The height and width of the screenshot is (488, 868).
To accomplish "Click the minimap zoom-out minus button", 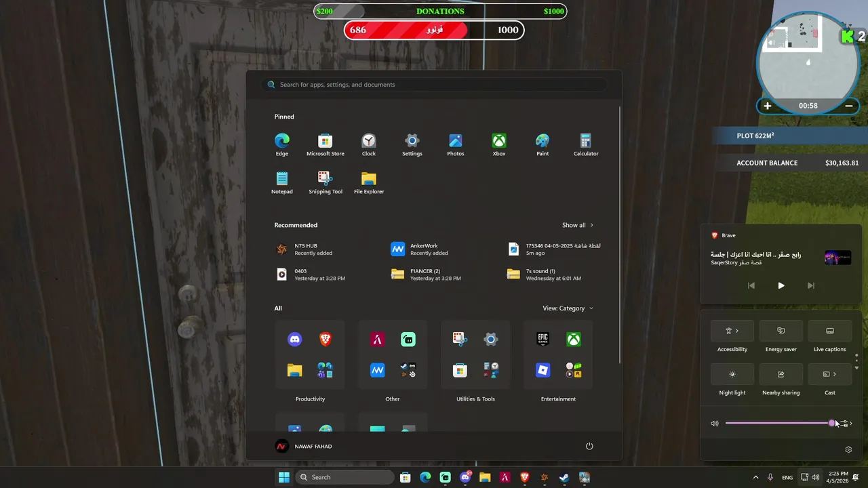I will 849,106.
